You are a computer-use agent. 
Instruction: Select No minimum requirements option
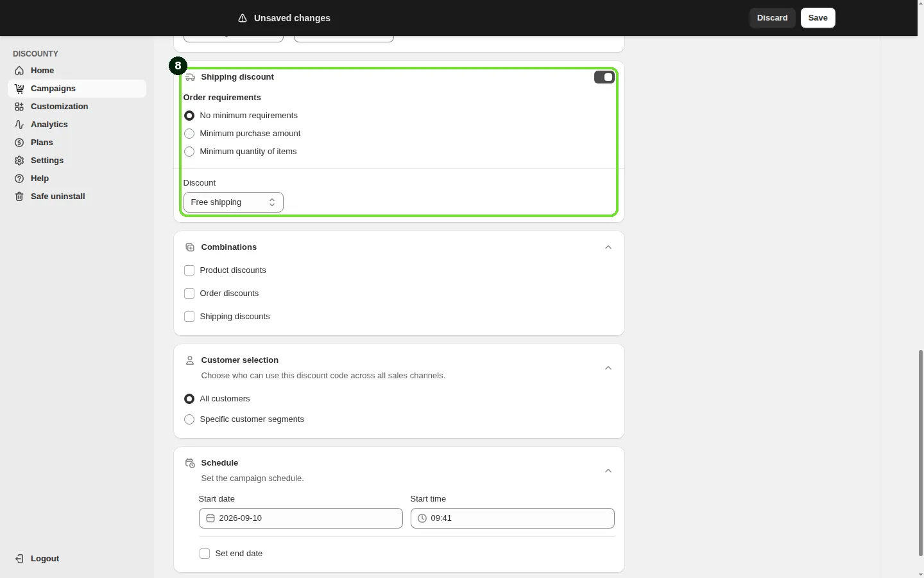tap(189, 116)
